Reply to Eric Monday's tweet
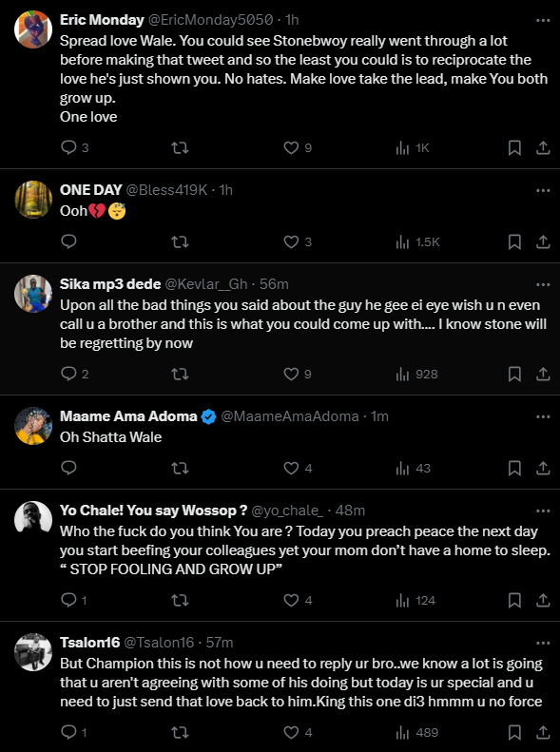This screenshot has height=752, width=560. click(74, 147)
